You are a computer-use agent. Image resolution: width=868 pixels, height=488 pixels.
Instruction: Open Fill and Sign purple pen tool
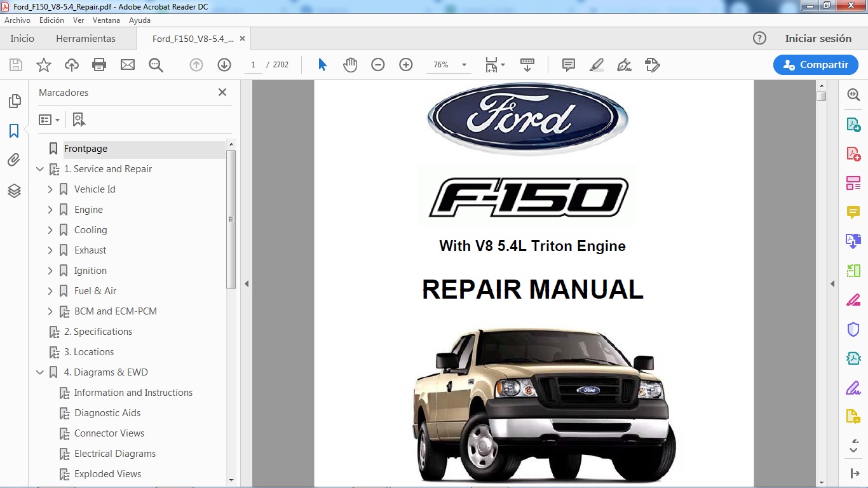click(x=853, y=388)
